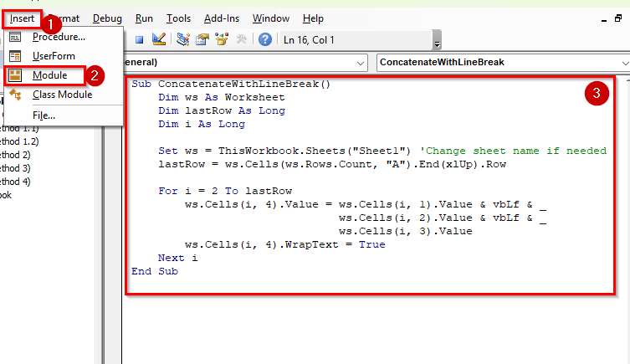The image size is (630, 364).
Task: Open the Tools menu
Action: (178, 18)
